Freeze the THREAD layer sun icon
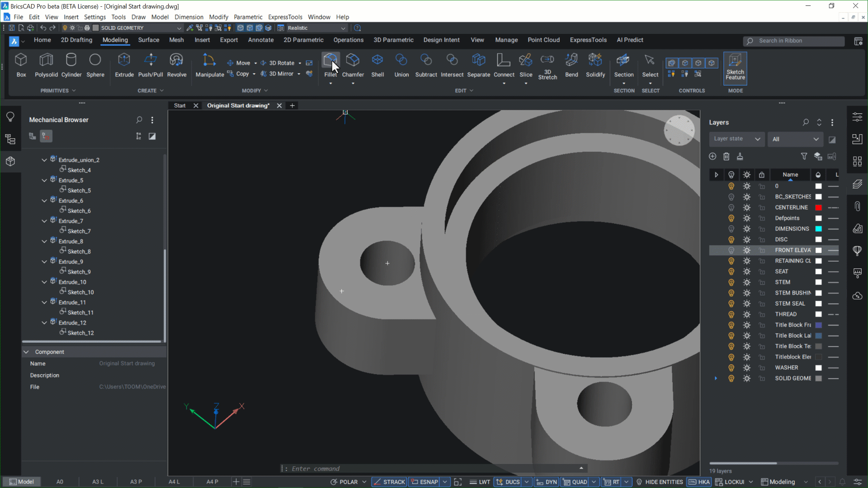This screenshot has height=488, width=868. [x=746, y=314]
